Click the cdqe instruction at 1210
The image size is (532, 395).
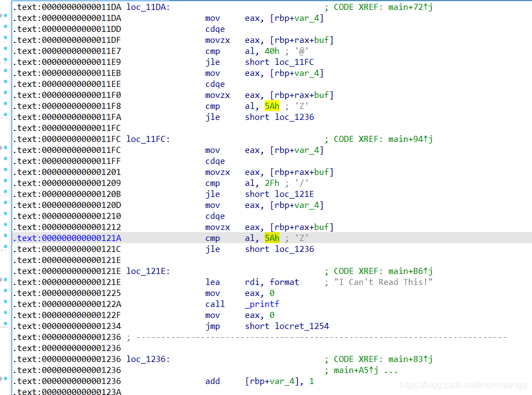[215, 216]
